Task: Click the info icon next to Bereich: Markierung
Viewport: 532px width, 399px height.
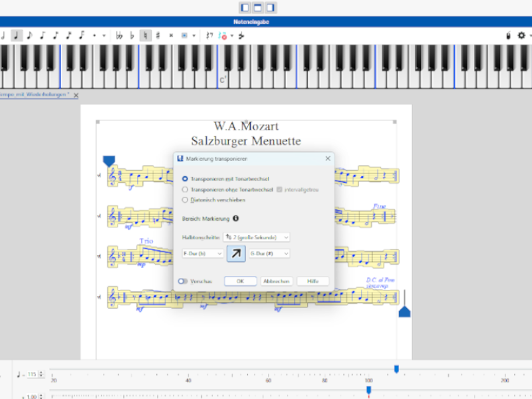Action: [236, 219]
